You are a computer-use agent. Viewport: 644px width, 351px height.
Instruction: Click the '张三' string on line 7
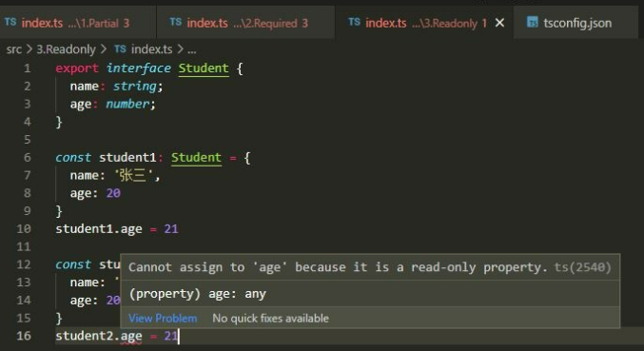point(134,175)
